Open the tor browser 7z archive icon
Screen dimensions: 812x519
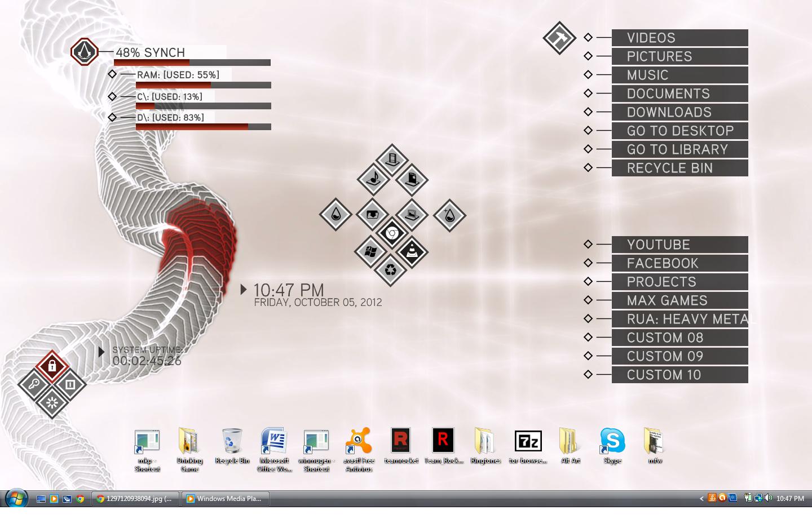click(528, 446)
